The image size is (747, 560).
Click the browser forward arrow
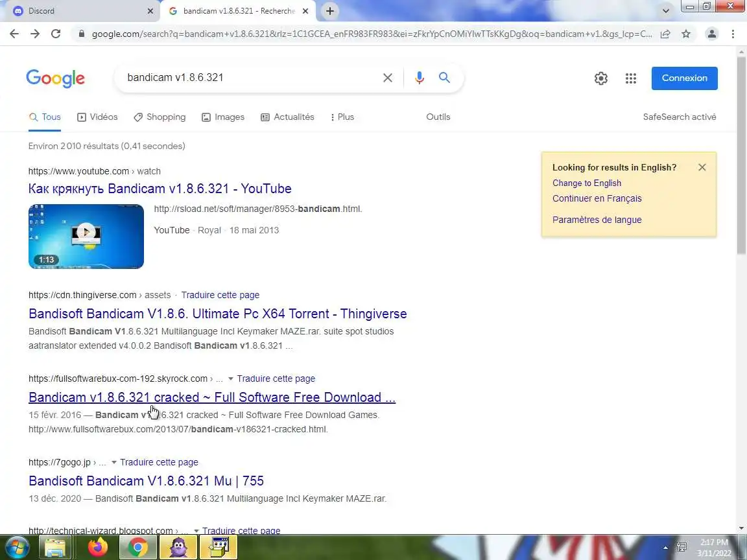click(35, 34)
